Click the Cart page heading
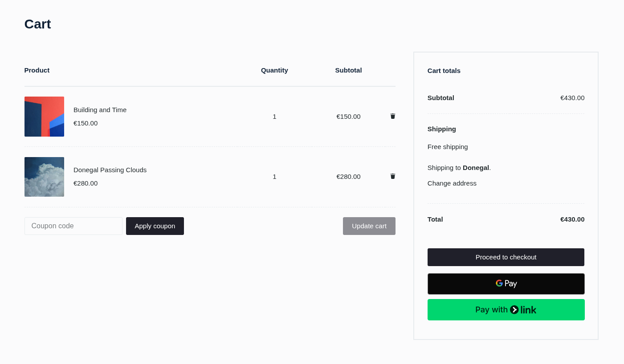 coord(37,24)
